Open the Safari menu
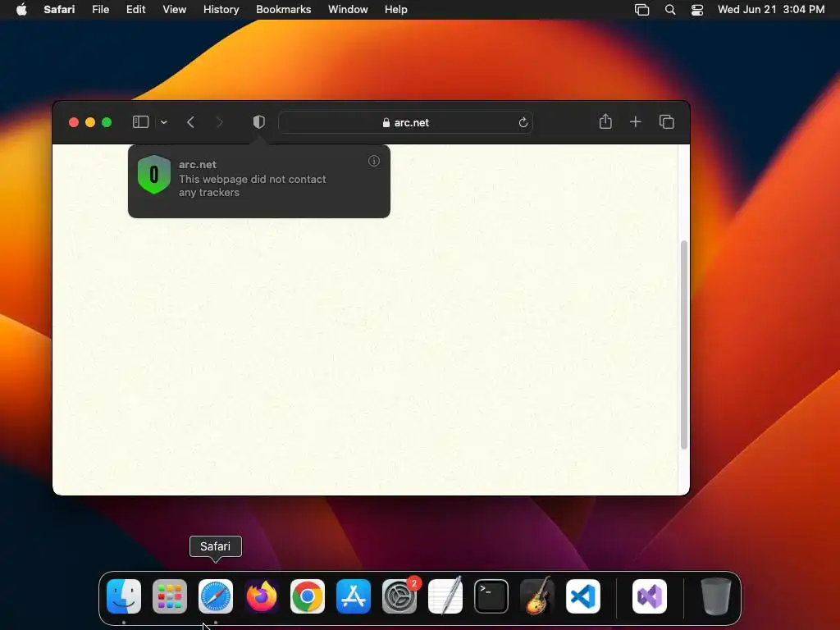Viewport: 840px width, 630px height. click(59, 10)
